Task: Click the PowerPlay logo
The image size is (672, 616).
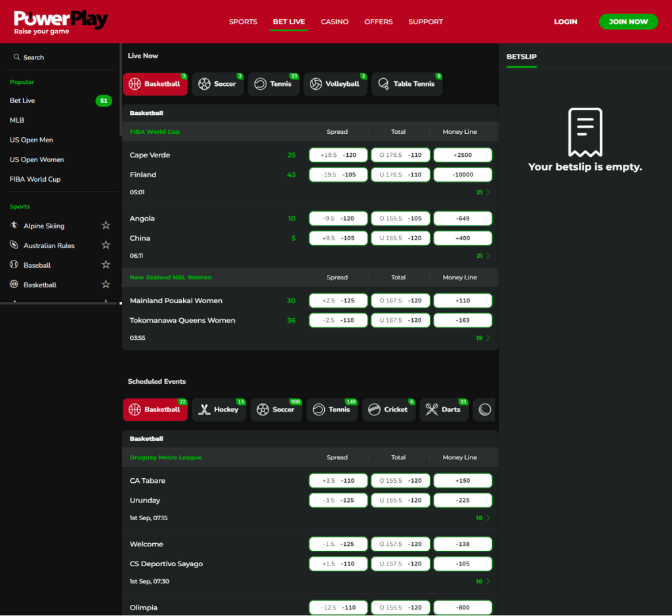Action: [60, 22]
